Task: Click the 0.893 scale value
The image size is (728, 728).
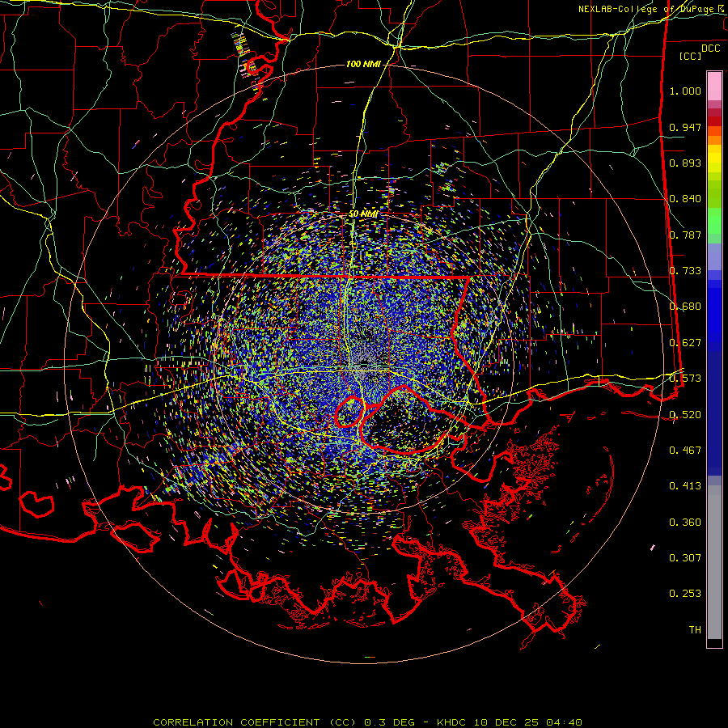Action: pyautogui.click(x=685, y=163)
